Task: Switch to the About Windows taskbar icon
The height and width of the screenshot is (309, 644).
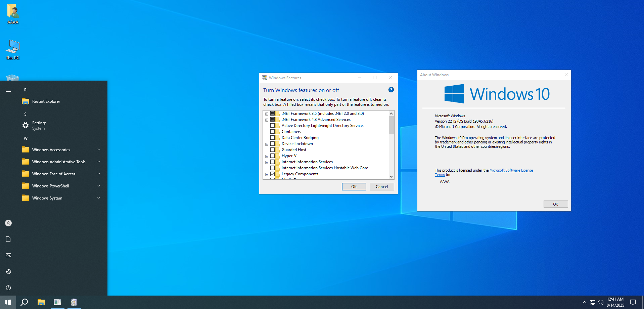Action: coord(57,302)
